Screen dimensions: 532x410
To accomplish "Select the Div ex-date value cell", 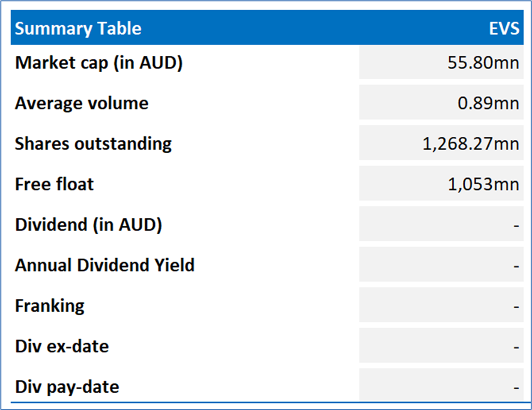I will [441, 346].
